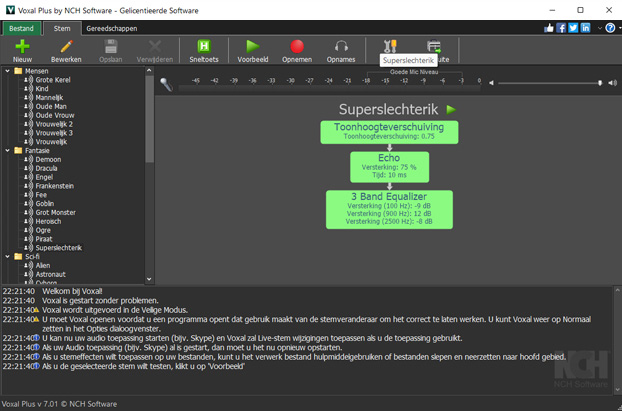Click the voice list scroll up arrow
Screen dimensions: 622x411
coord(149,71)
